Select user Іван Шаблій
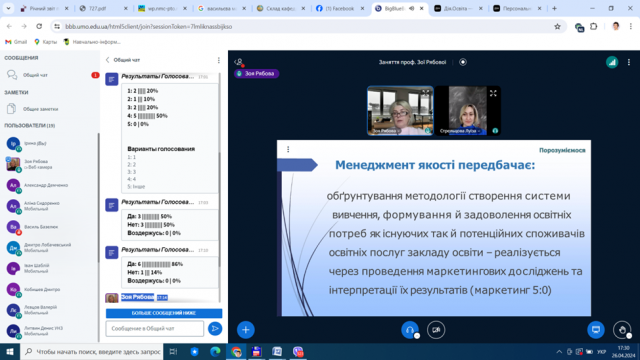The image size is (640, 360). [51, 269]
